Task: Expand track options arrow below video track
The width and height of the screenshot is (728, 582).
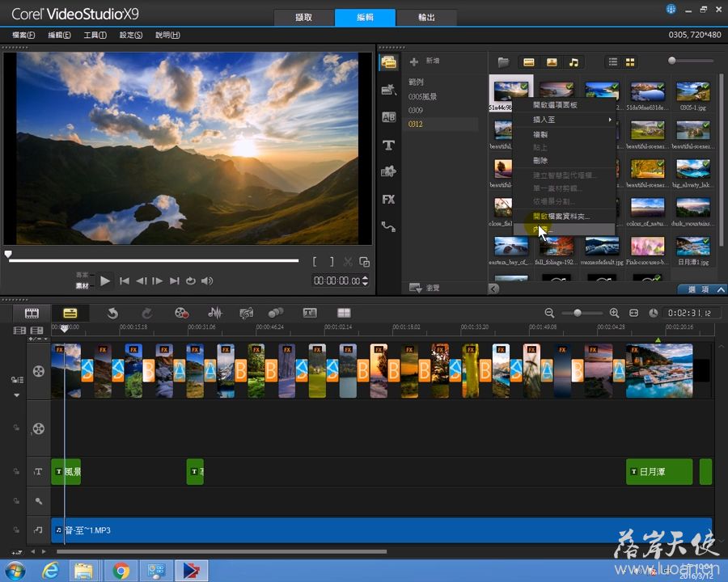Action: tap(17, 395)
